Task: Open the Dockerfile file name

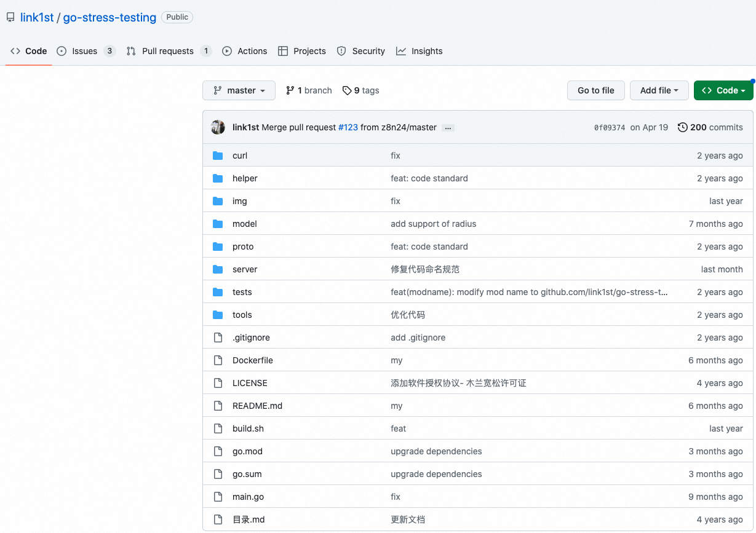Action: [x=253, y=360]
